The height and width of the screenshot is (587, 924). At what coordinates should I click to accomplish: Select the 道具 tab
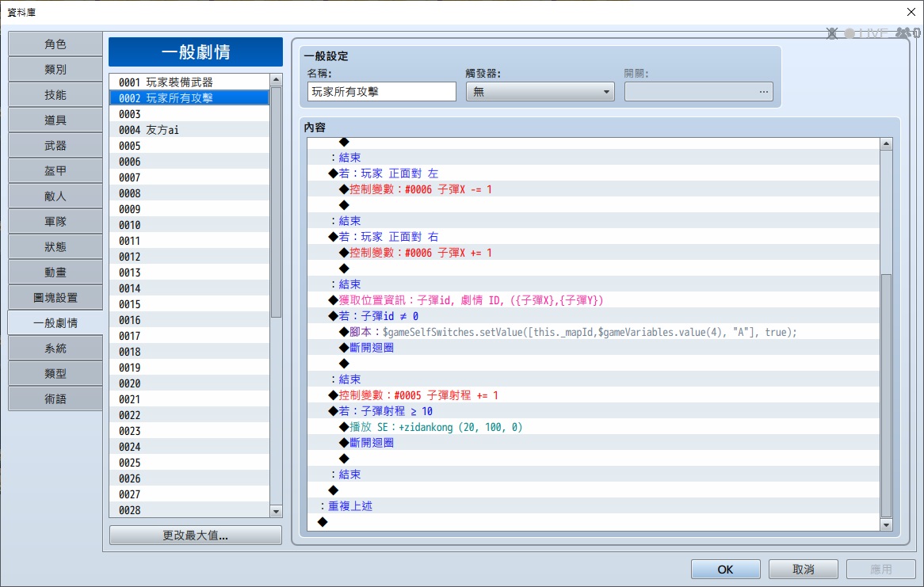pos(55,120)
